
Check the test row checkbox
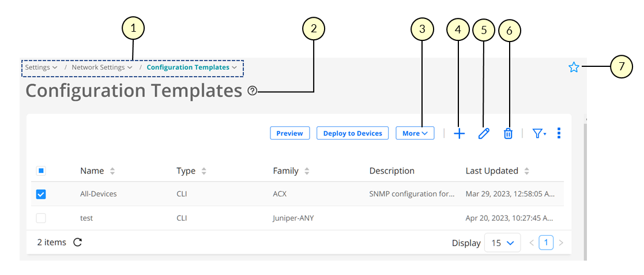coord(41,219)
